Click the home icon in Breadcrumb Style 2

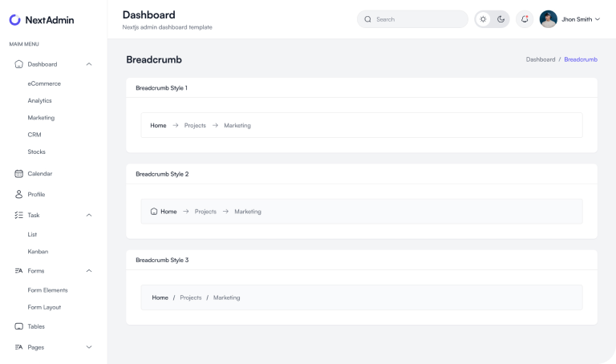coord(154,212)
